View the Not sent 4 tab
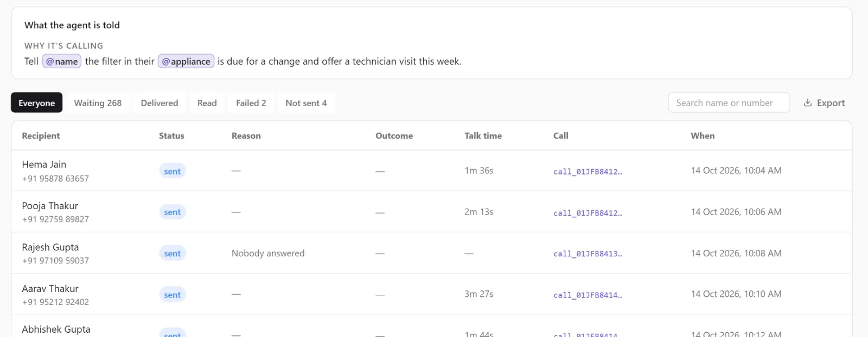The height and width of the screenshot is (337, 868). point(306,103)
